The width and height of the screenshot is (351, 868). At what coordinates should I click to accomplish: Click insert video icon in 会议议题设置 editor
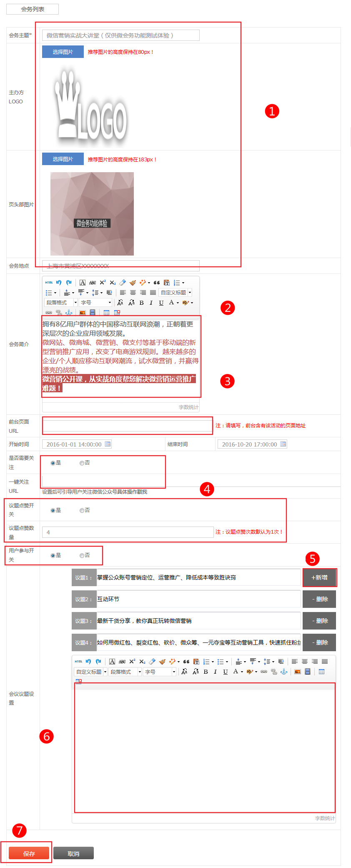308,672
